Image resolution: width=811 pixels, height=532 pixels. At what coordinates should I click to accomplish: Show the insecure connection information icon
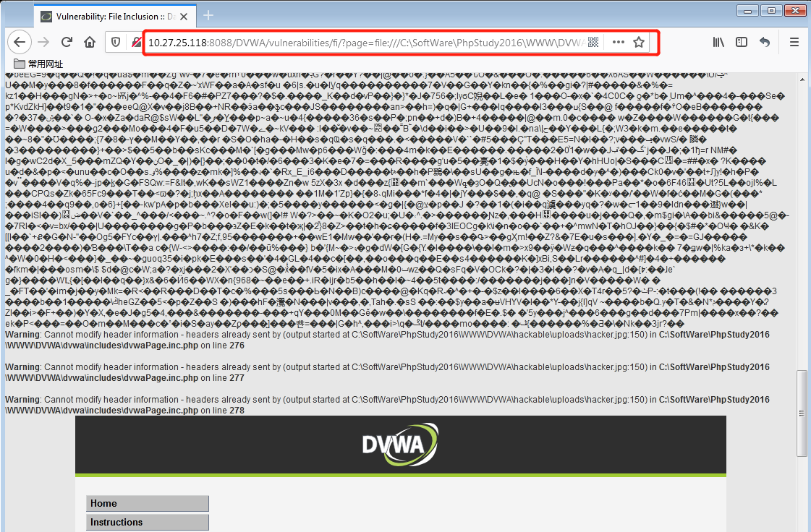tap(136, 42)
